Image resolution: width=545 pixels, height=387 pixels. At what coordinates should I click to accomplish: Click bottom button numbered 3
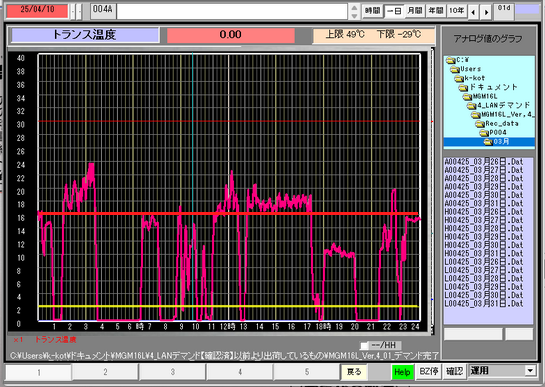coord(173,372)
